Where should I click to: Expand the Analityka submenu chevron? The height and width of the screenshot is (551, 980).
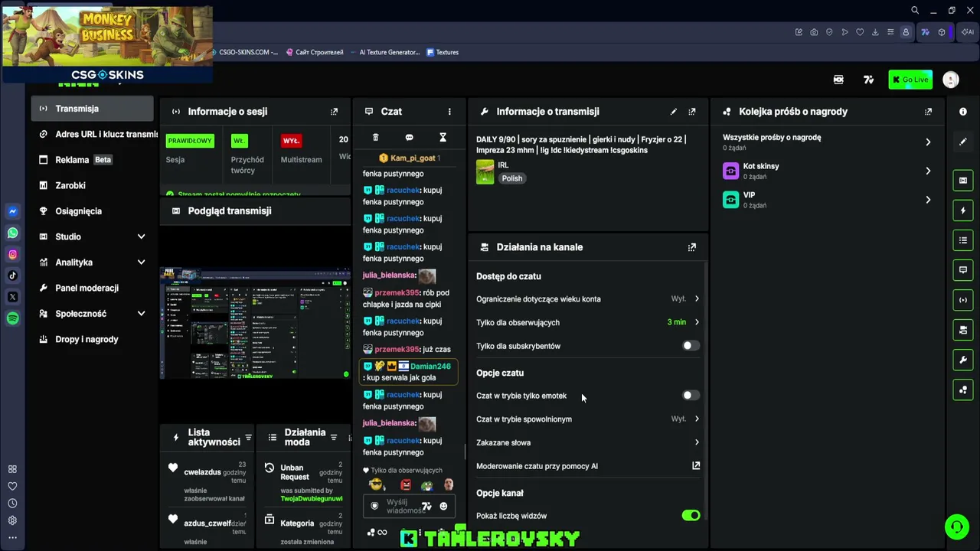point(141,262)
